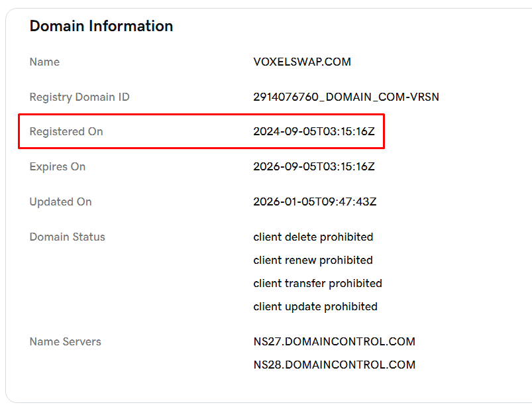
Task: Click the client renew prohibited status
Action: pos(313,261)
